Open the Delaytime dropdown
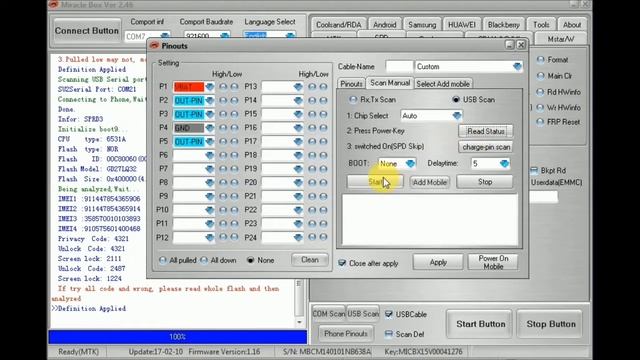640x360 pixels. pyautogui.click(x=504, y=164)
